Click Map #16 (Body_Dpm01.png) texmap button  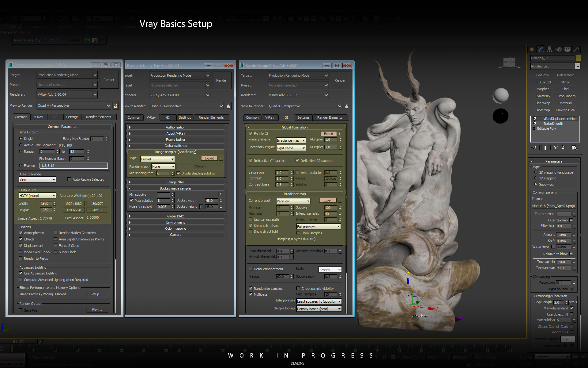(x=553, y=206)
